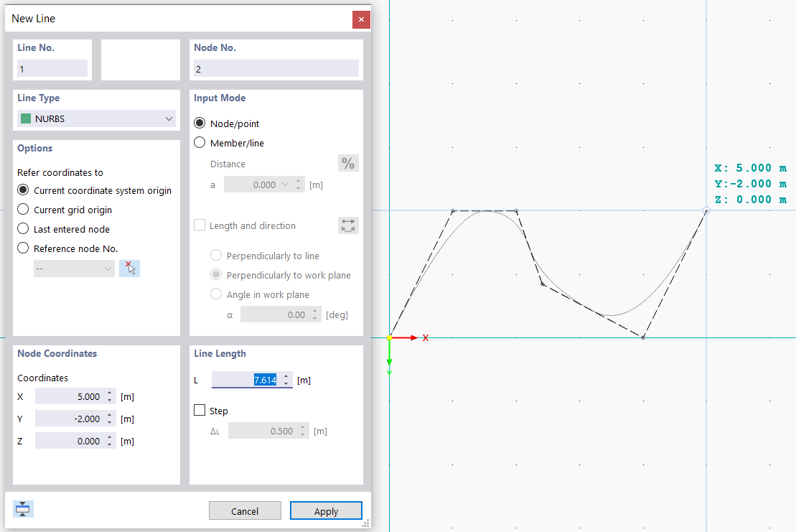Enable the Step checkbox
The width and height of the screenshot is (796, 532).
pyautogui.click(x=199, y=410)
